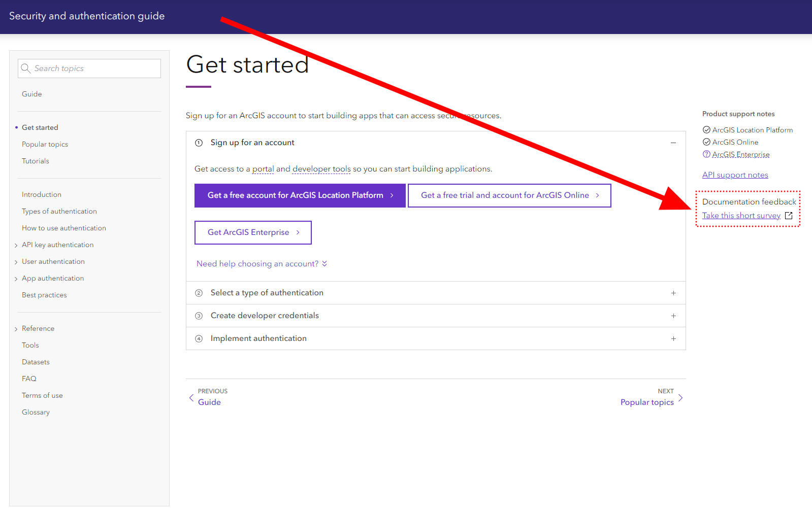
Task: Expand Select a type of authentication
Action: tap(673, 293)
